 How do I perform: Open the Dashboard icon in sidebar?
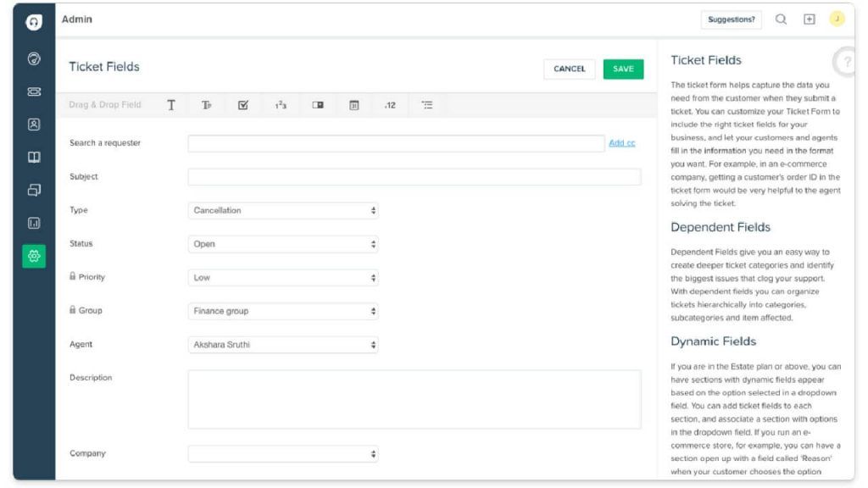coord(34,58)
